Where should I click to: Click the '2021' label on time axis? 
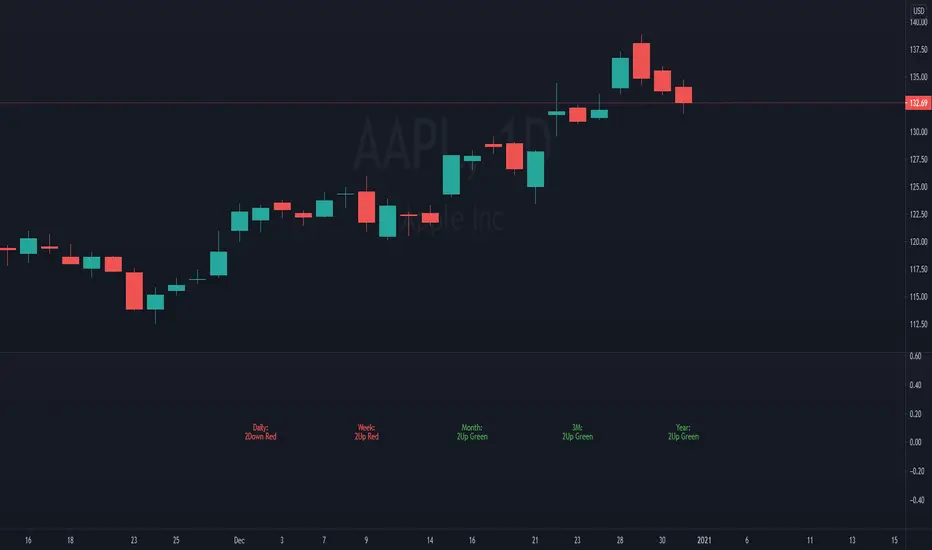705,540
